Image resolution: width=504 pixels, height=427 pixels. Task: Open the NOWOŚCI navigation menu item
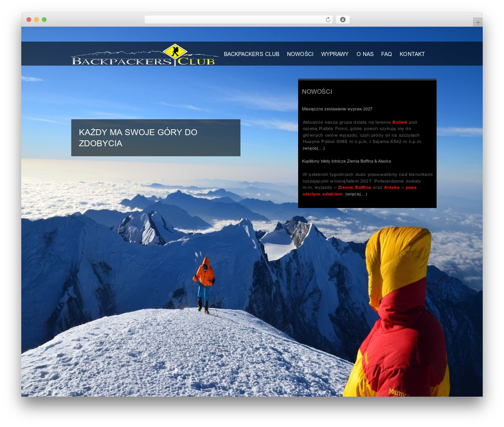pos(300,54)
